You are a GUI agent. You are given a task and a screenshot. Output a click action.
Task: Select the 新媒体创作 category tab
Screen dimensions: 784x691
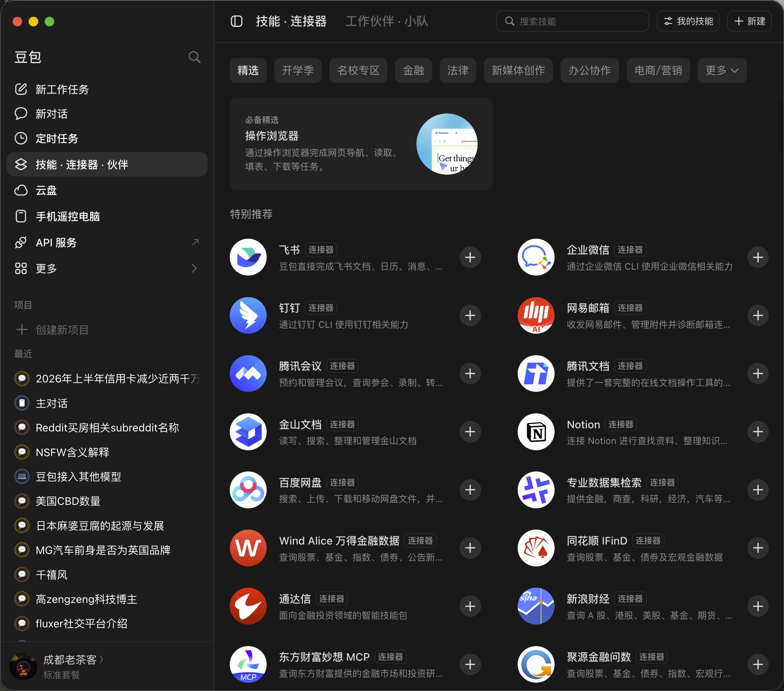point(518,71)
